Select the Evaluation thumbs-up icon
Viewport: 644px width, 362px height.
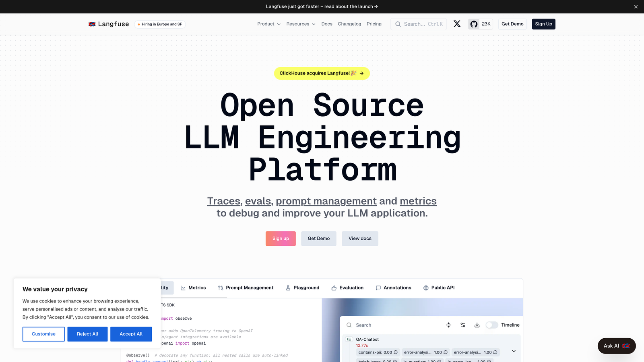334,288
